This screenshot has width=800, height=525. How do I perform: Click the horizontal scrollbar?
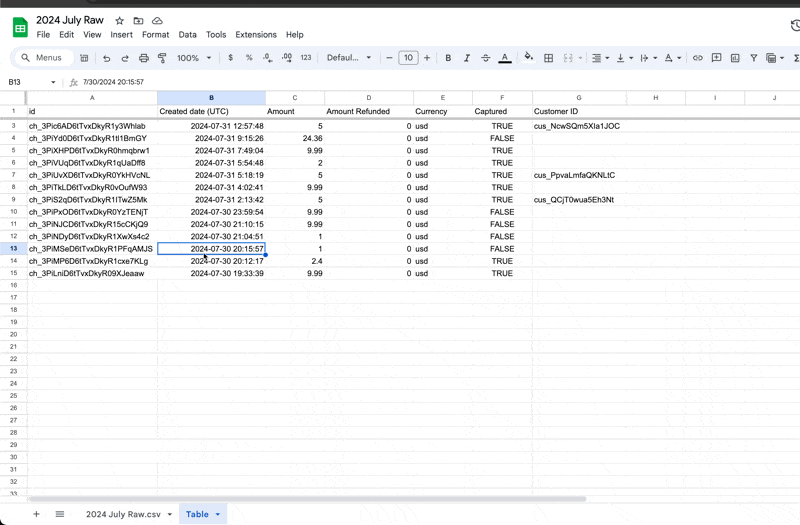(x=307, y=499)
